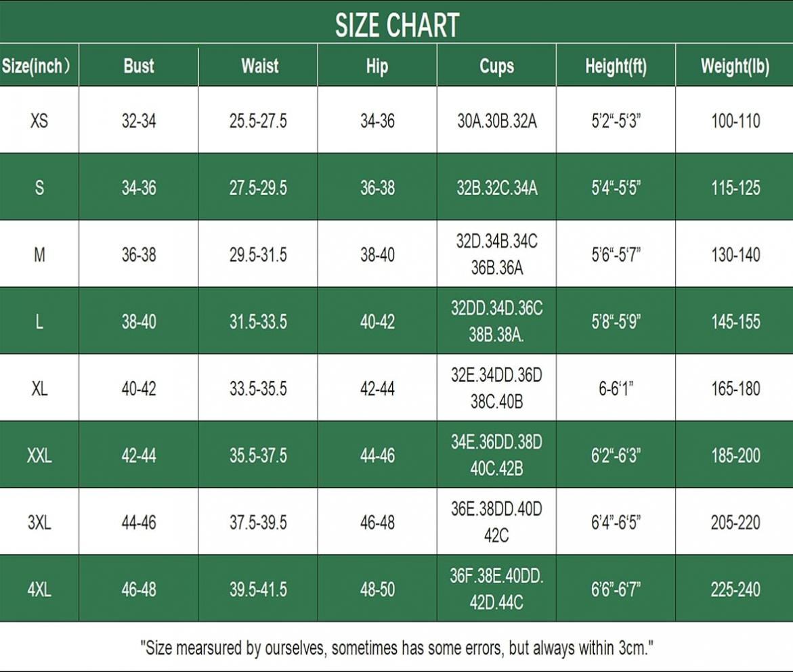Click the SIZE CHART title
Screen dimensions: 793x672
(397, 25)
